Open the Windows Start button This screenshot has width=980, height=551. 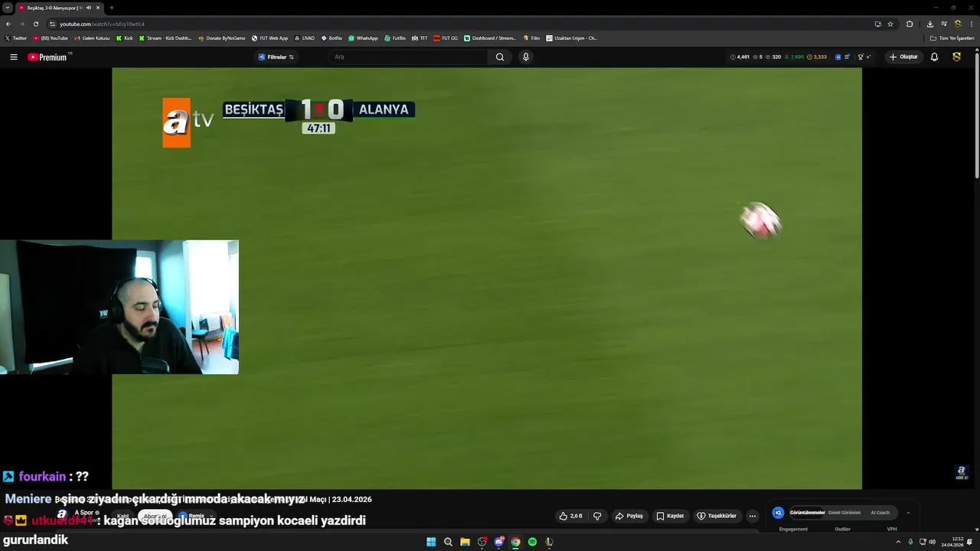(431, 542)
